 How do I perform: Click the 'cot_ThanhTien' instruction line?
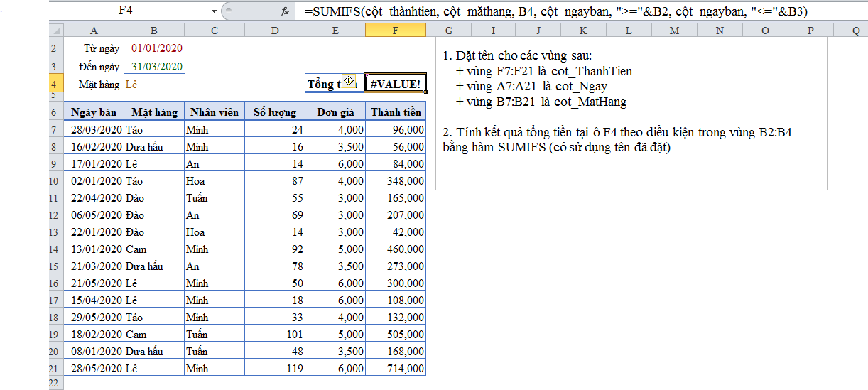(x=544, y=71)
